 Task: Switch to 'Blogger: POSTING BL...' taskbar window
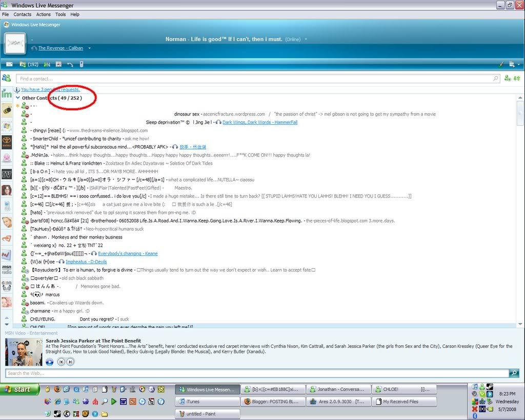pos(273,401)
